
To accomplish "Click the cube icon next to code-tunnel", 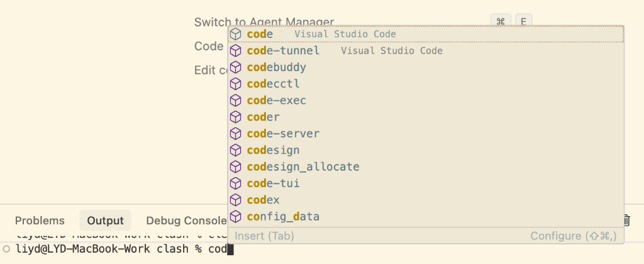I will pyautogui.click(x=236, y=50).
